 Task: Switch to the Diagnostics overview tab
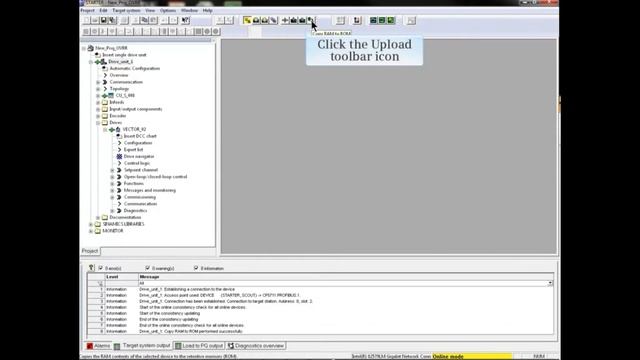(x=256, y=346)
